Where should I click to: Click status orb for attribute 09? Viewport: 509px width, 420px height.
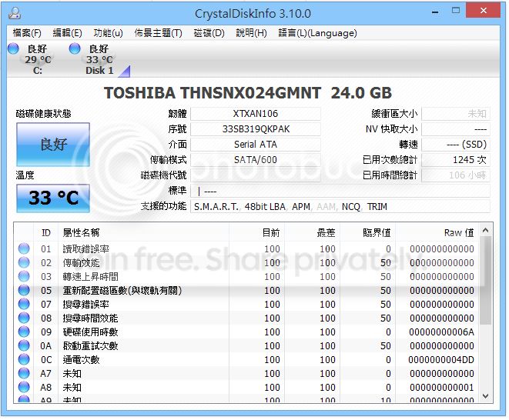pyautogui.click(x=24, y=332)
